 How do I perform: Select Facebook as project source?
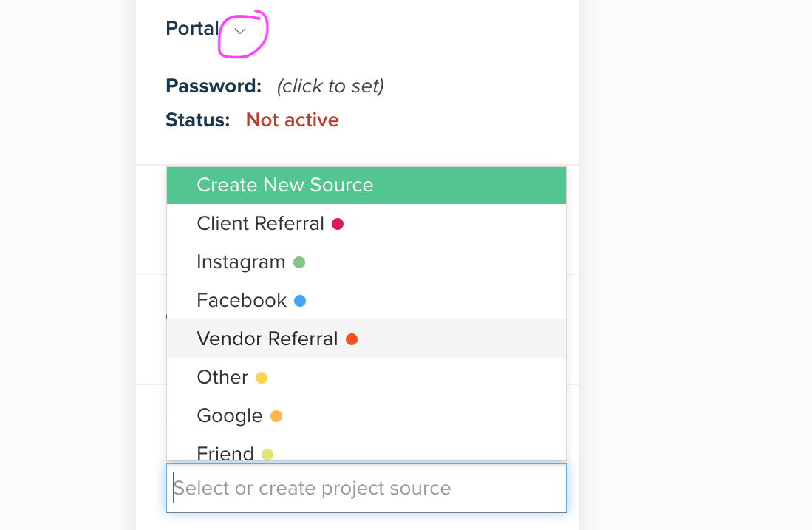pyautogui.click(x=366, y=300)
